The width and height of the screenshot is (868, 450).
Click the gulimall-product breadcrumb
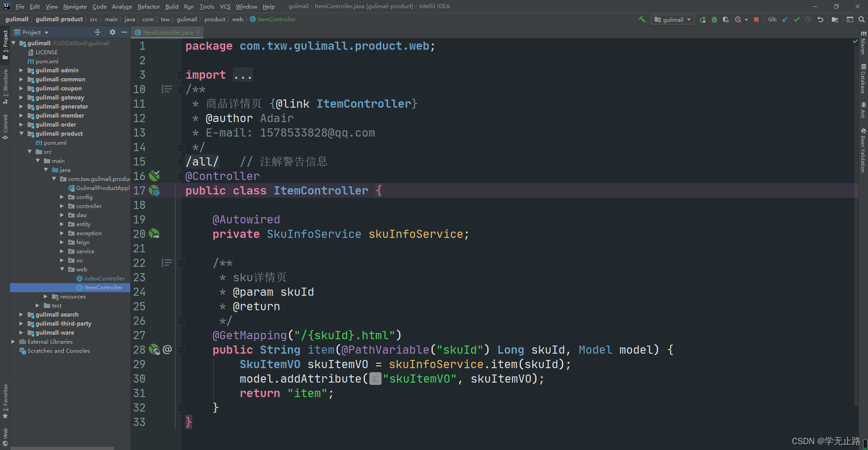[59, 19]
